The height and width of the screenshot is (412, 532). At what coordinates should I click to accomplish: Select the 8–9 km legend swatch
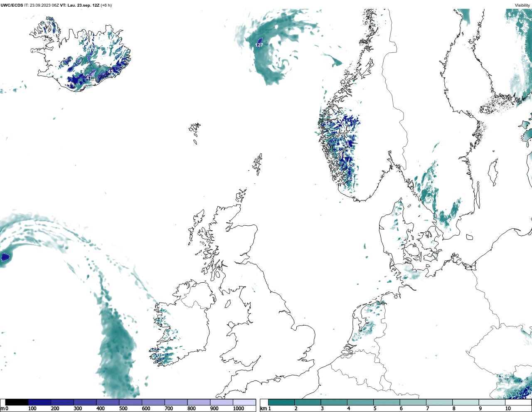pos(465,402)
